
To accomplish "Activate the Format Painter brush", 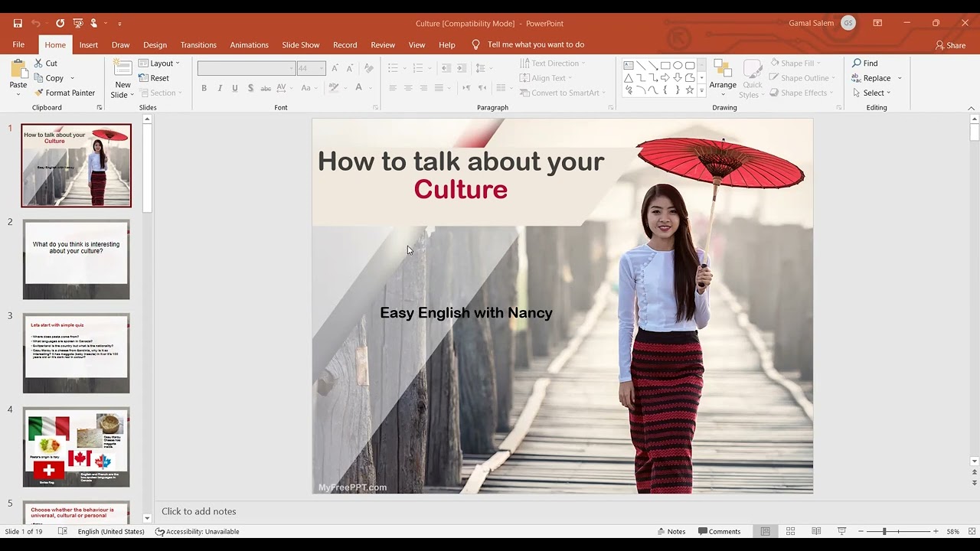I will (x=39, y=93).
